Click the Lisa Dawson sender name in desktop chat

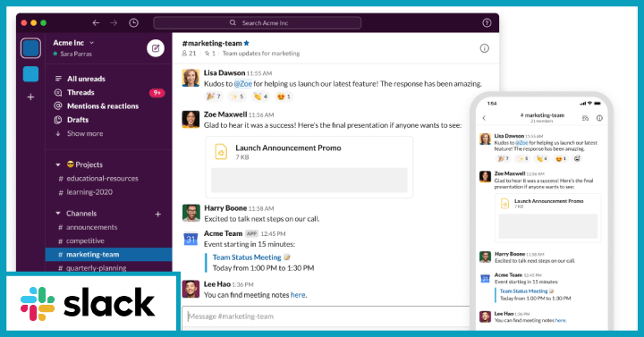pos(225,73)
